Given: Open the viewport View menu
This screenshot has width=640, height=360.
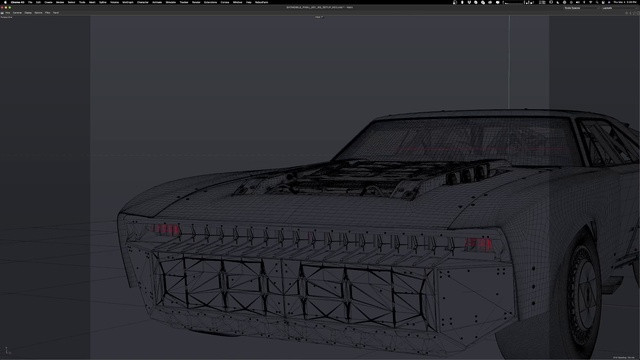Looking at the screenshot, I should [x=8, y=13].
